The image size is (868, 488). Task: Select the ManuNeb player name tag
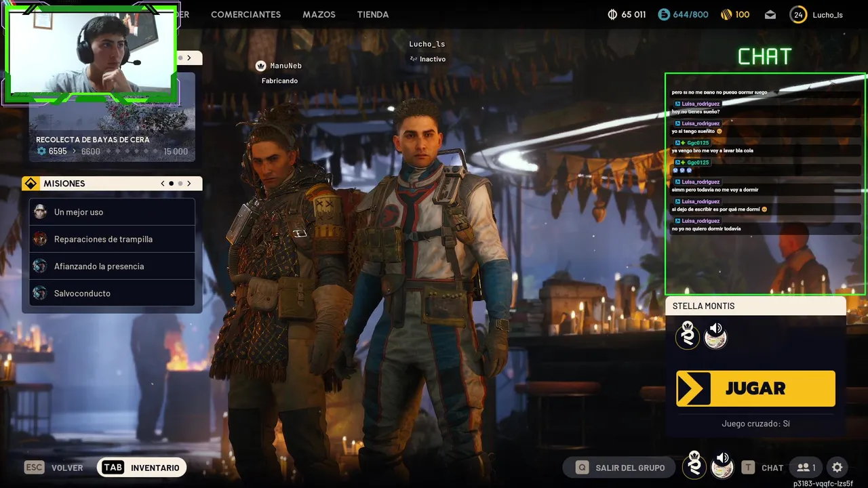[285, 66]
